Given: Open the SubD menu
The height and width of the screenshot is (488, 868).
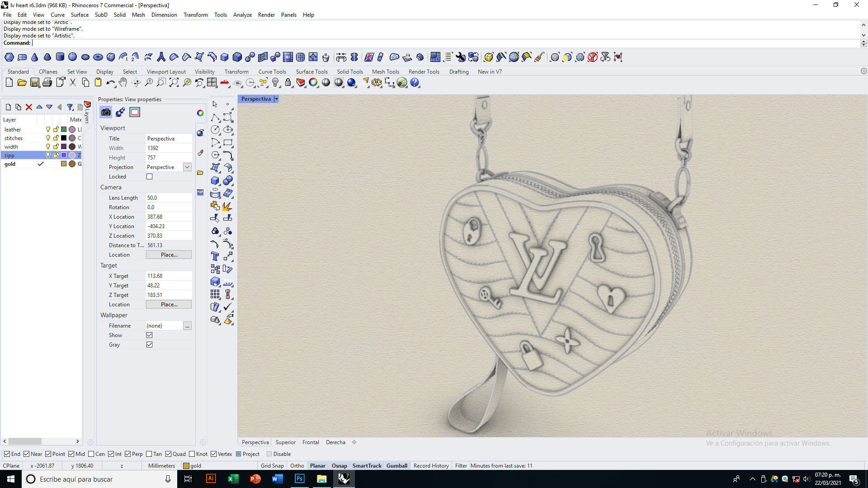Looking at the screenshot, I should pyautogui.click(x=101, y=15).
